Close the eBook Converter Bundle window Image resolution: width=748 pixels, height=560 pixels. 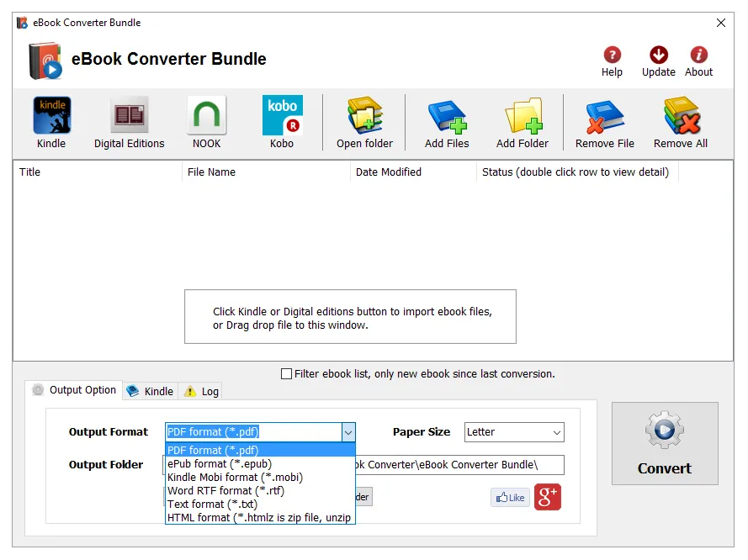tap(721, 23)
